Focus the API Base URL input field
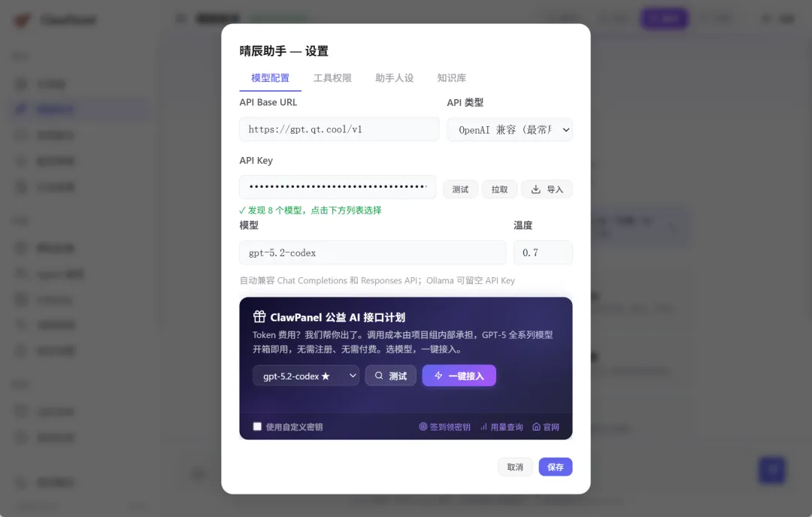 click(x=339, y=129)
